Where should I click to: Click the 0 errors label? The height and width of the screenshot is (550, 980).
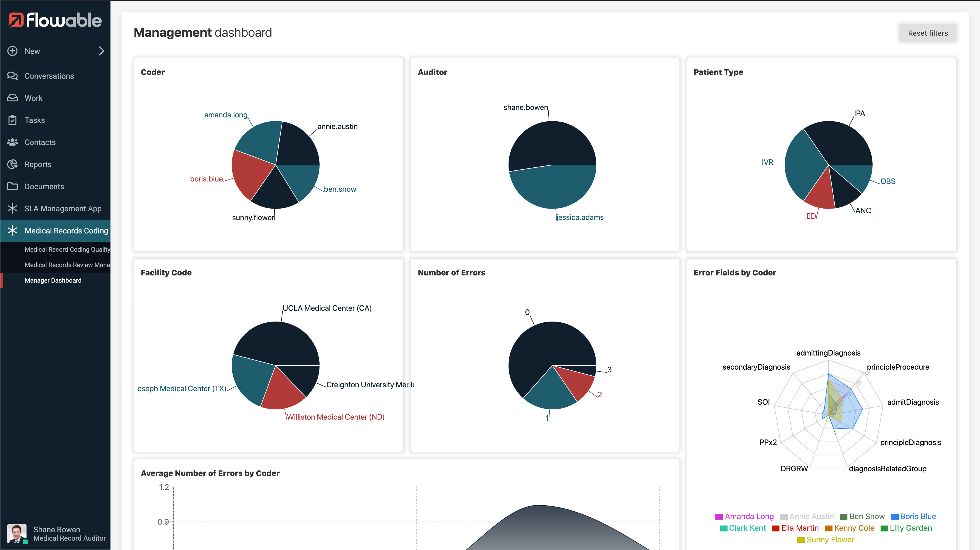pos(527,312)
